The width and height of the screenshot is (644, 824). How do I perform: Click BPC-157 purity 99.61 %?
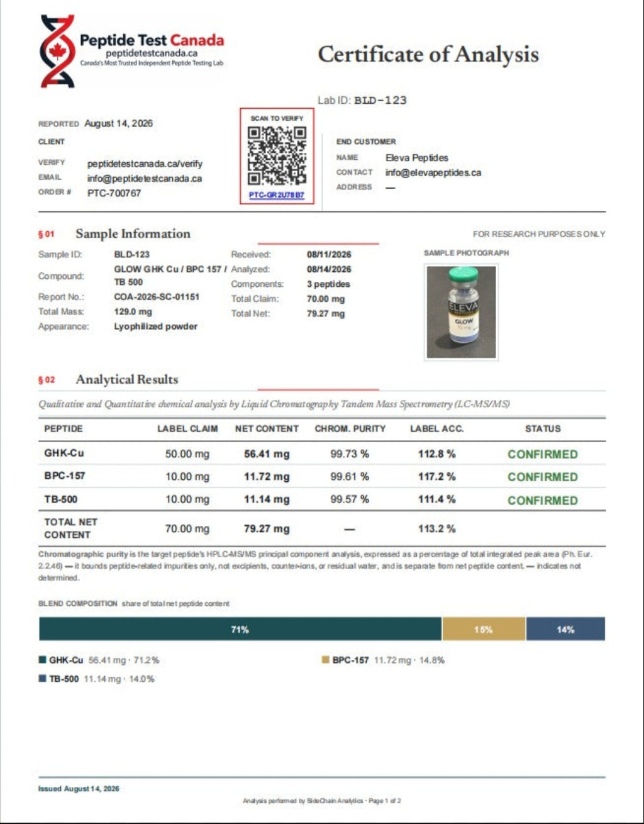click(350, 477)
